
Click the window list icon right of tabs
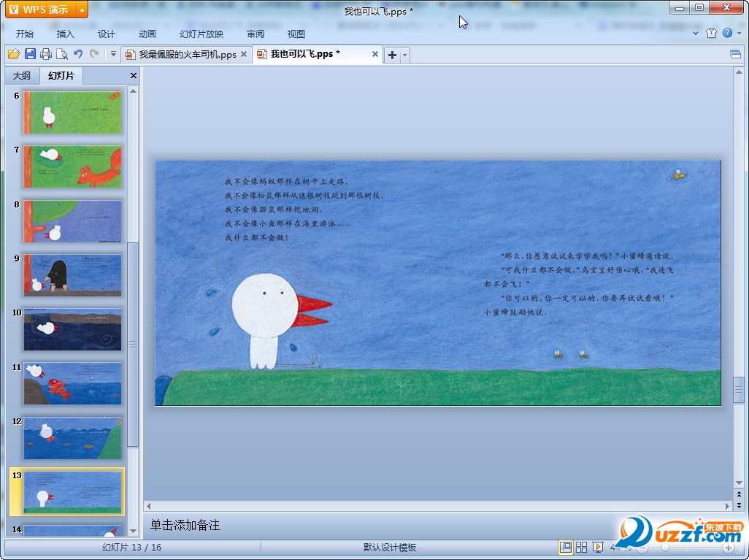point(736,55)
